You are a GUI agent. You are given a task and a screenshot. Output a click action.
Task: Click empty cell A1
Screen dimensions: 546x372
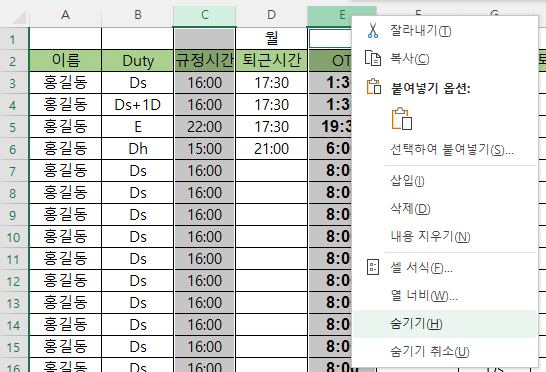click(x=65, y=39)
